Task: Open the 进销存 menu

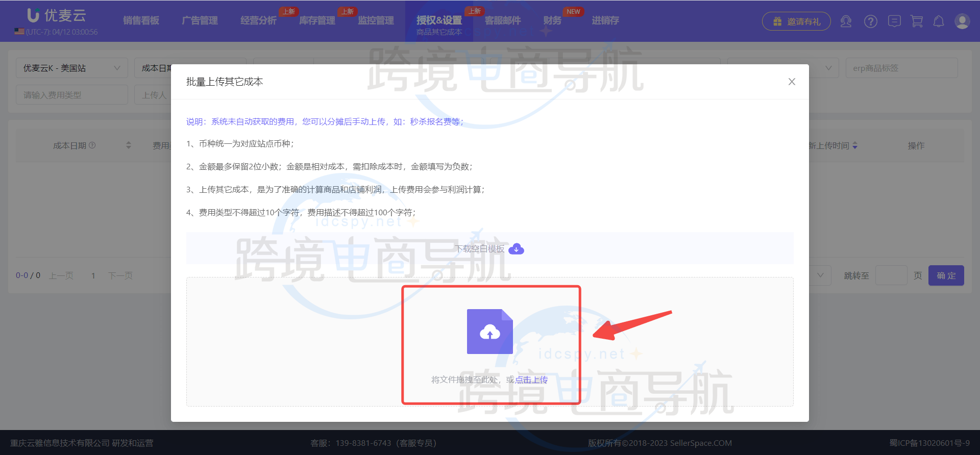Action: [x=605, y=20]
